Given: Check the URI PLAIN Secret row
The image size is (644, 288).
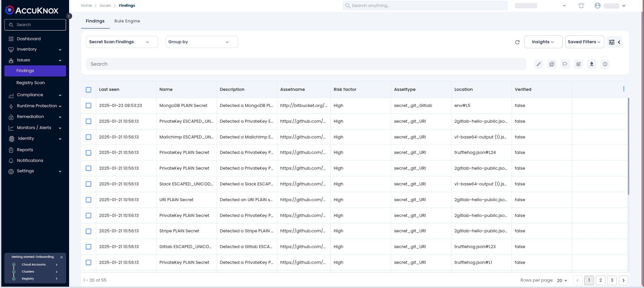Looking at the screenshot, I should [x=89, y=200].
